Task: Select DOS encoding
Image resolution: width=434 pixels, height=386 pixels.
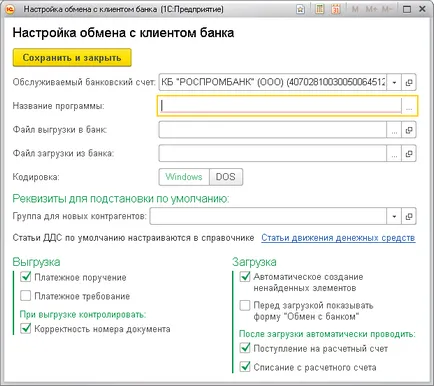Action: (226, 177)
